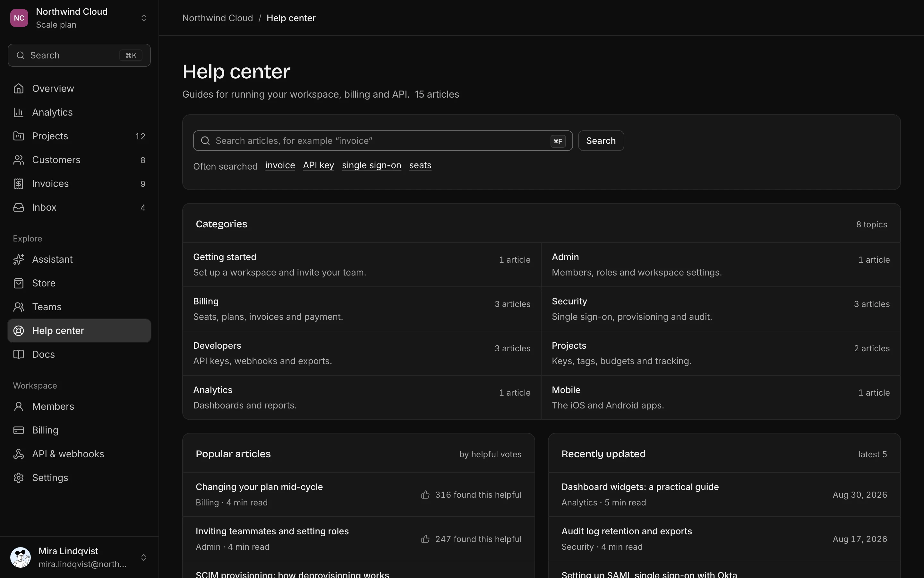The height and width of the screenshot is (578, 924).
Task: Click the 'seats' often-searched link
Action: point(420,165)
